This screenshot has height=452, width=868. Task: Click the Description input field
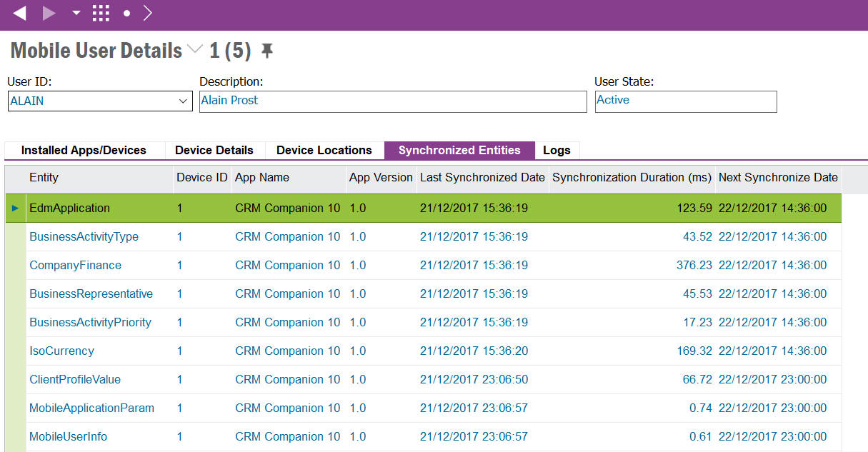click(x=392, y=101)
